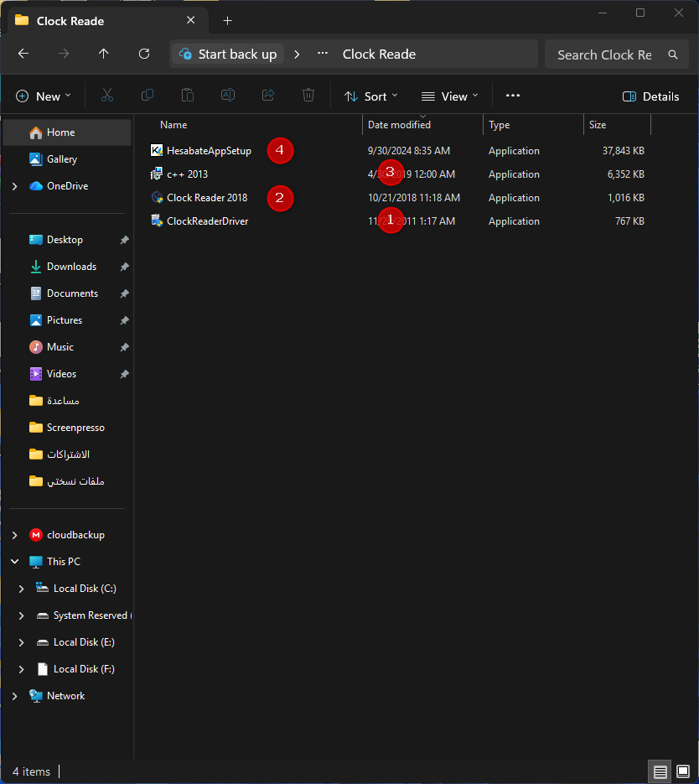Open the See more toolbar options
This screenshot has height=784, width=699.
pos(513,96)
